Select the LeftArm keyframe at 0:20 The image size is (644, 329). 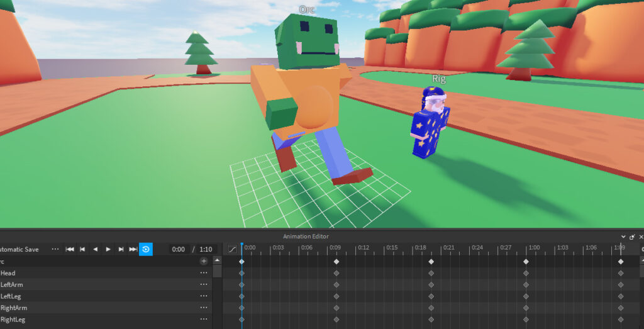coord(431,284)
